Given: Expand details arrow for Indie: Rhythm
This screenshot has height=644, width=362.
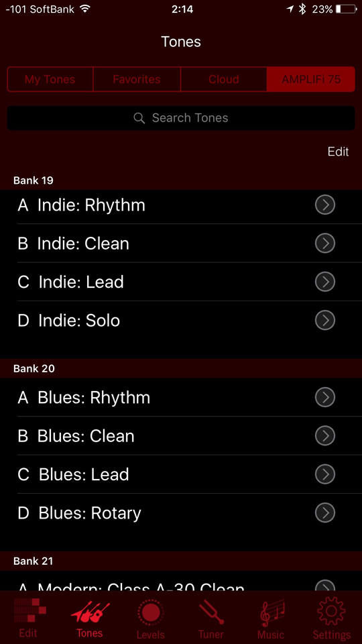Looking at the screenshot, I should (x=325, y=205).
